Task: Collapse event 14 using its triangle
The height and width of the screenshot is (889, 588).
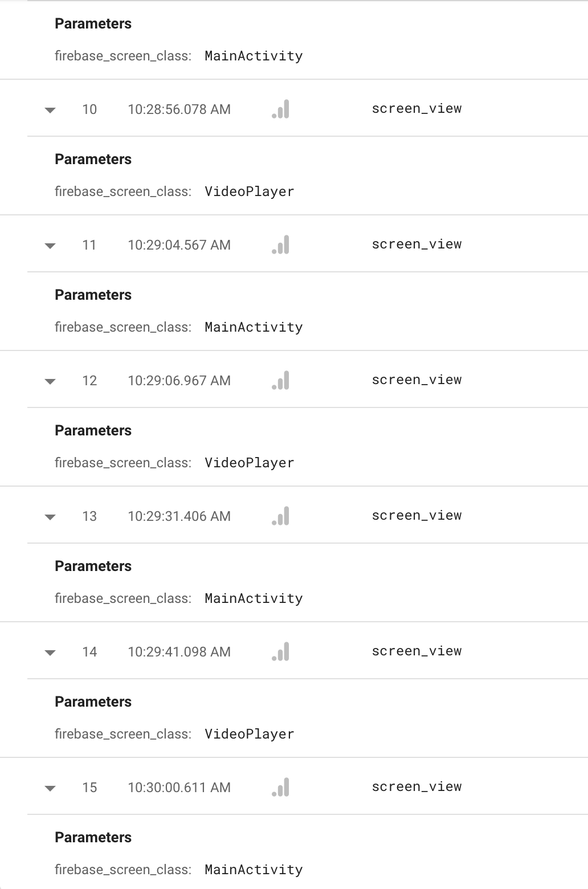Action: (50, 653)
